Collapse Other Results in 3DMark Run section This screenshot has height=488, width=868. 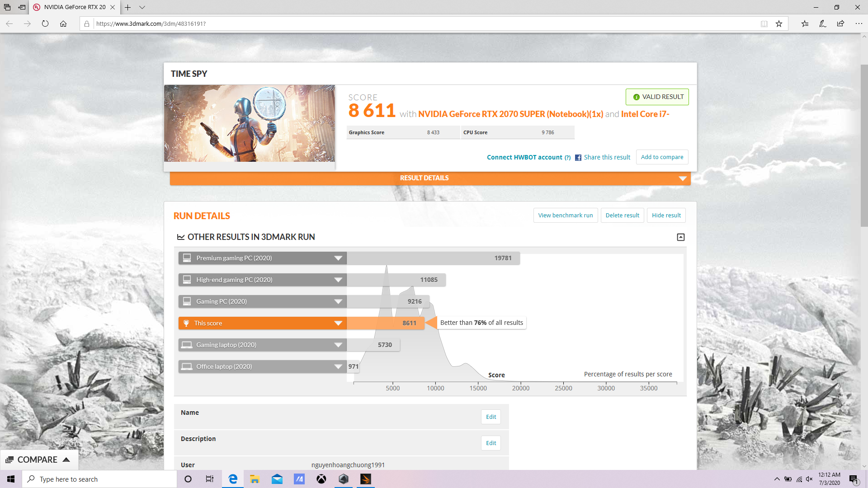tap(680, 237)
